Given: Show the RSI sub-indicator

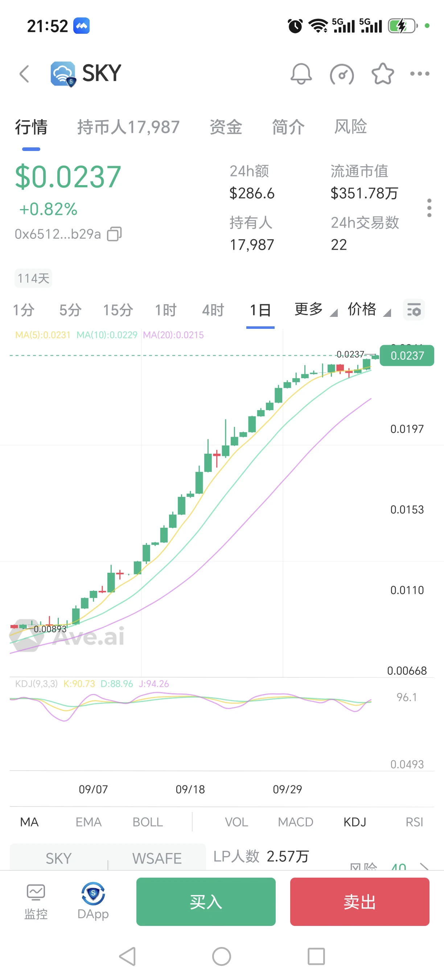Looking at the screenshot, I should point(414,822).
